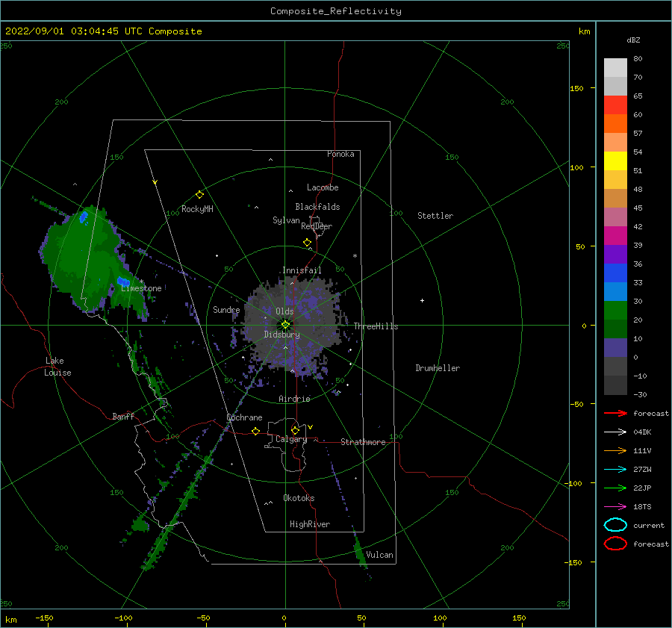Click the yellow diamond marker near RockyMH
This screenshot has height=628, width=672.
tap(199, 195)
